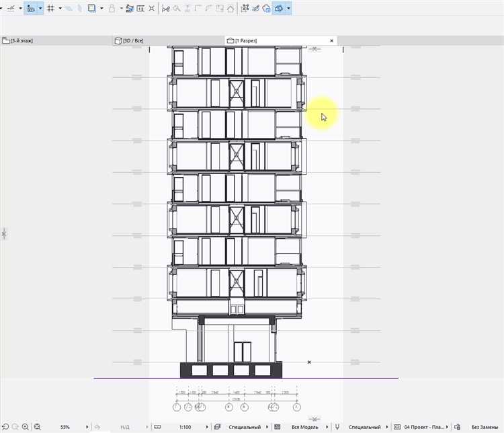504x433 pixels.
Task: Click the greyed fillet corner icon
Action: [198, 8]
